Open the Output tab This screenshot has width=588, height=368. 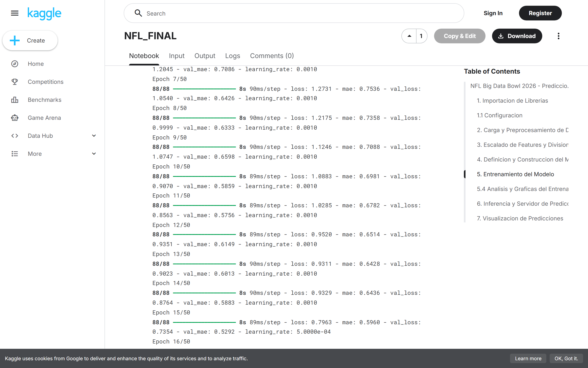(x=205, y=56)
